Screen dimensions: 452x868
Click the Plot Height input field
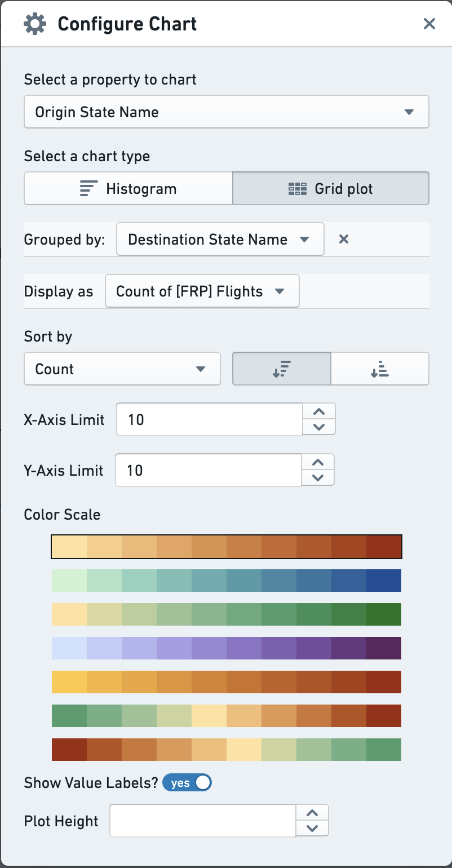pyautogui.click(x=203, y=821)
